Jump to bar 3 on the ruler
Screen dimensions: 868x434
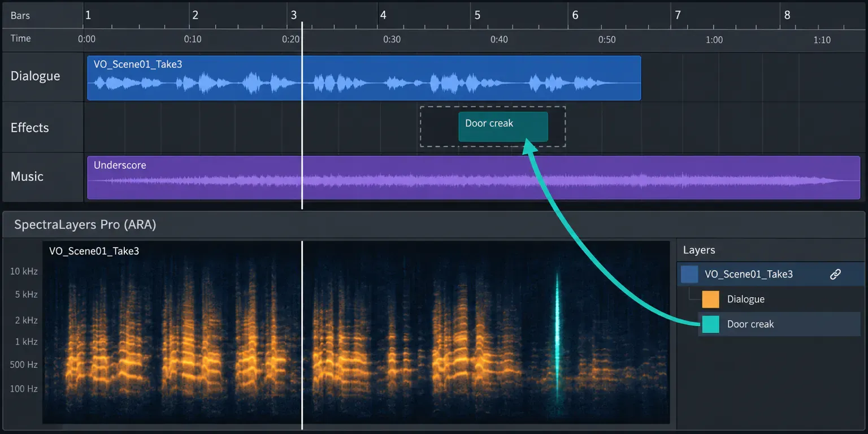294,15
